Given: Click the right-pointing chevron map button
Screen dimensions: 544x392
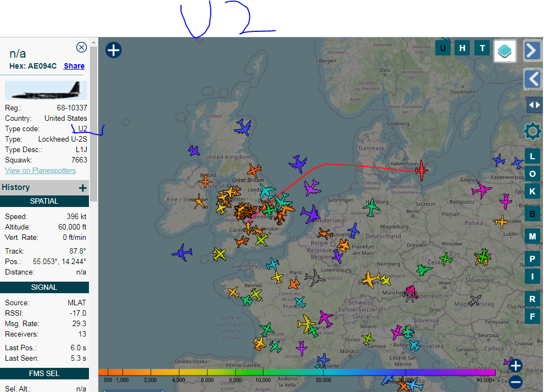Looking at the screenshot, I should (532, 51).
